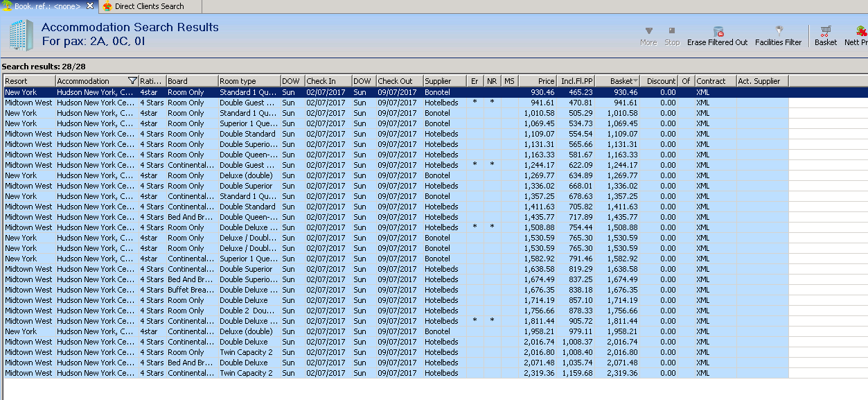This screenshot has width=868, height=400.
Task: Click Er asterisk in the 1,508.88 row
Action: (475, 227)
